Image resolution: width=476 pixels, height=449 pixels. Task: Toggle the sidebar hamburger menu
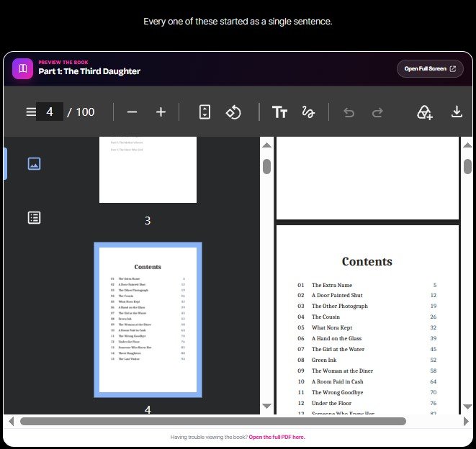[31, 112]
